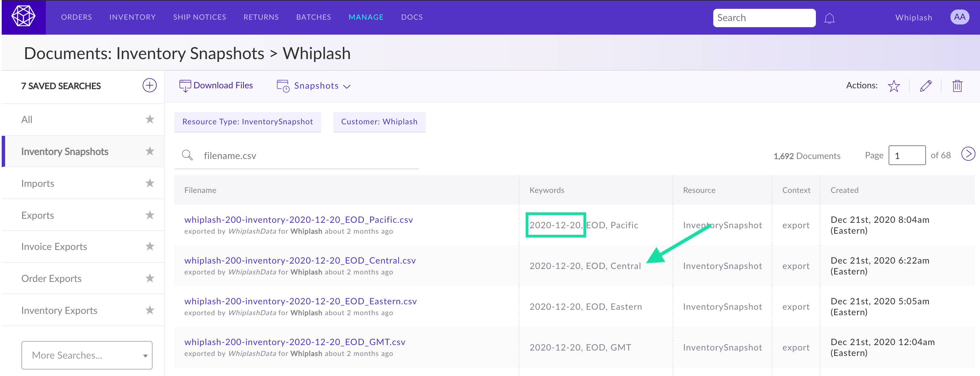
Task: Expand the Snapshots dropdown
Action: 314,86
